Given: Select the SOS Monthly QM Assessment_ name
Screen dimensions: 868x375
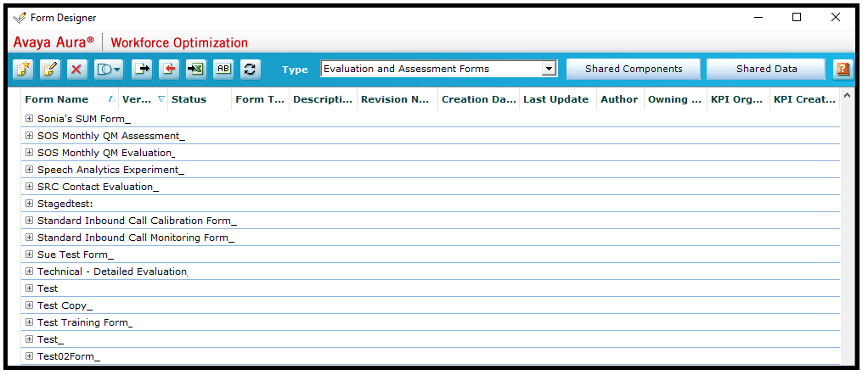Looking at the screenshot, I should (111, 136).
